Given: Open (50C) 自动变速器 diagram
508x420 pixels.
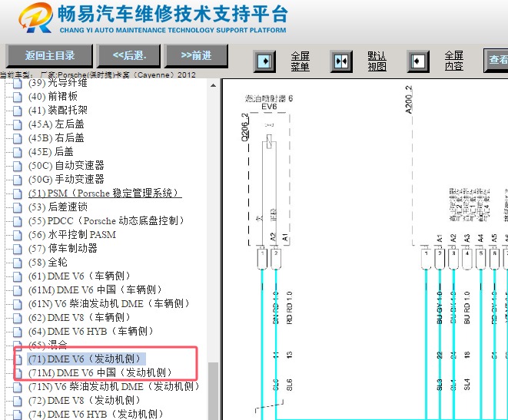Looking at the screenshot, I should pyautogui.click(x=66, y=166).
